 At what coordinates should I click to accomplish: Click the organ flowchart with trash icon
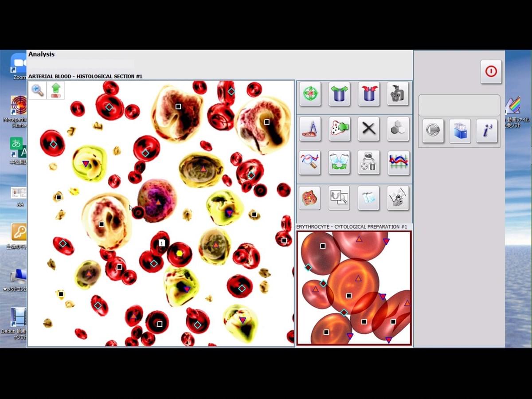(369, 162)
